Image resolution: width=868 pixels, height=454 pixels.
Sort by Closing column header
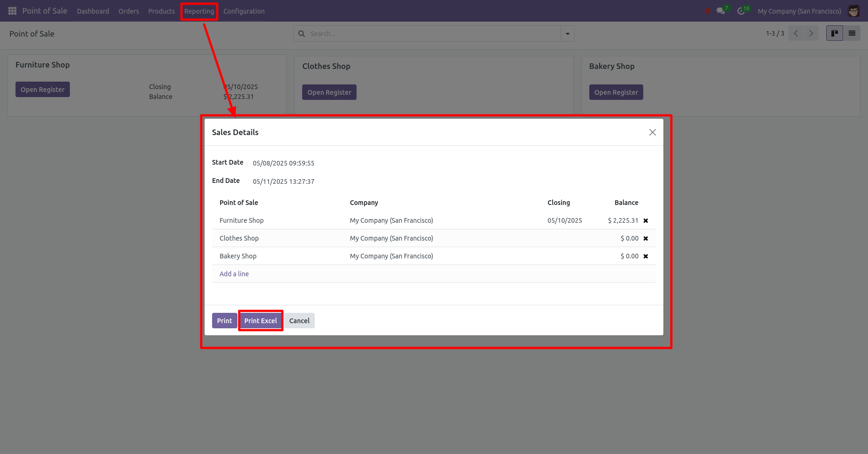(x=559, y=203)
